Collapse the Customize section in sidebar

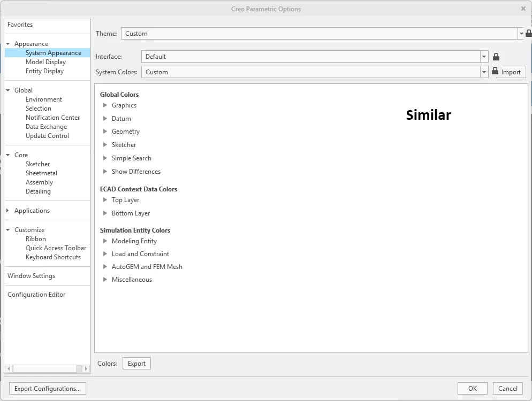click(x=8, y=230)
